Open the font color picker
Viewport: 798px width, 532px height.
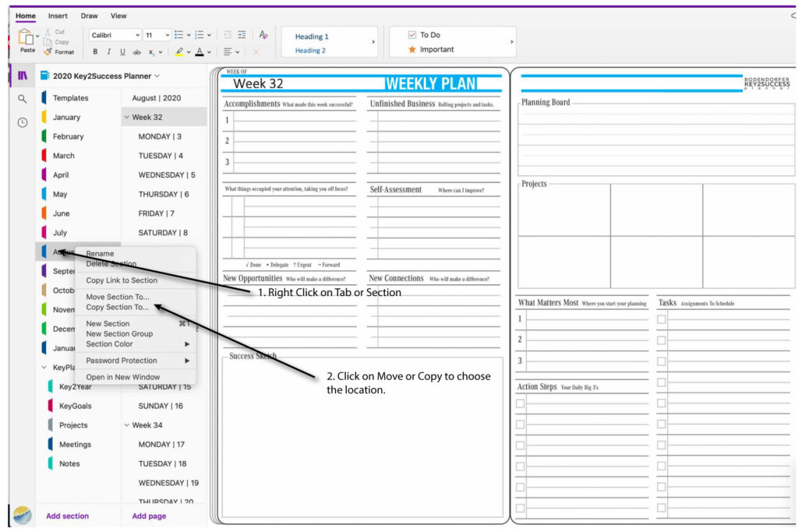pyautogui.click(x=203, y=51)
